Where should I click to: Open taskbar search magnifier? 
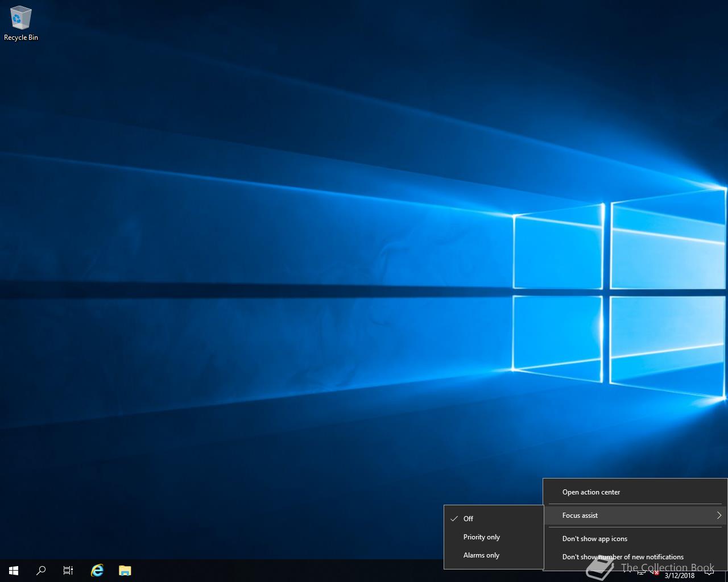coord(41,570)
